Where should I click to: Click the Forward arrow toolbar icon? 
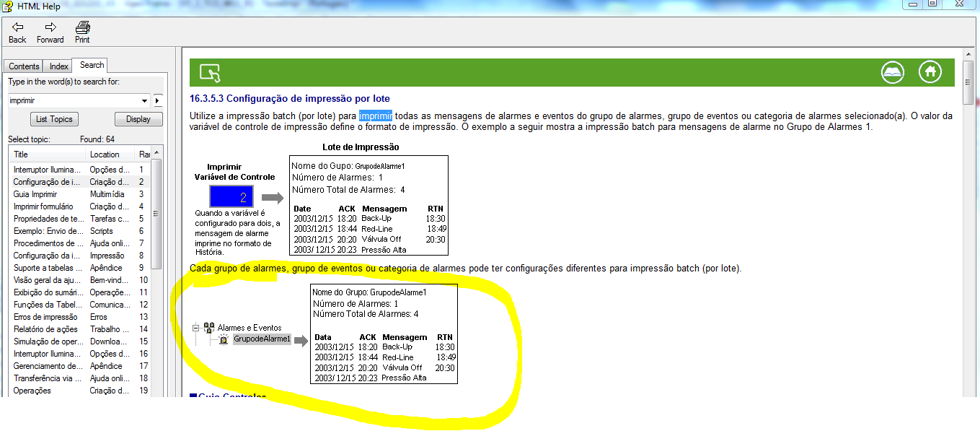(x=50, y=27)
